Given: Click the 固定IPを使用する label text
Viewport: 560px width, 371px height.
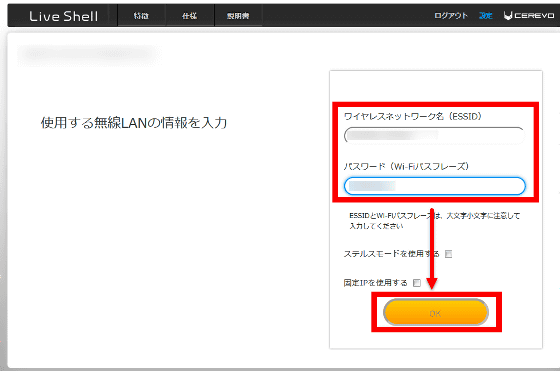Looking at the screenshot, I should click(375, 283).
